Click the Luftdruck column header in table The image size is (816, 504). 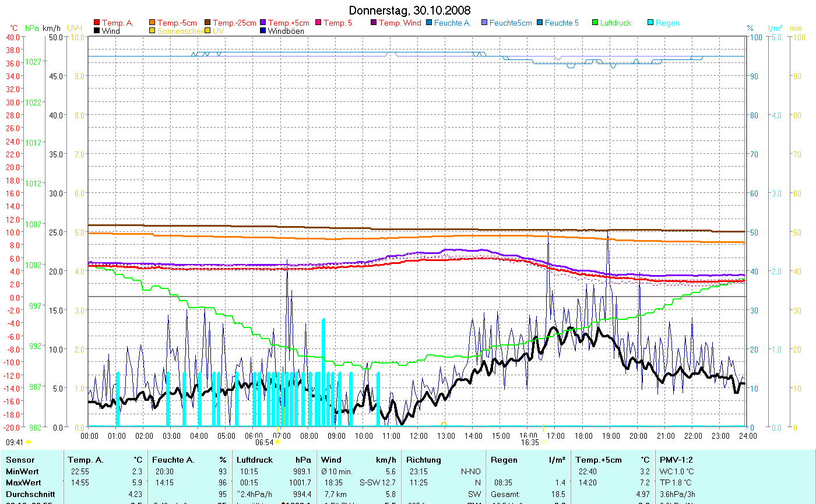(x=255, y=460)
